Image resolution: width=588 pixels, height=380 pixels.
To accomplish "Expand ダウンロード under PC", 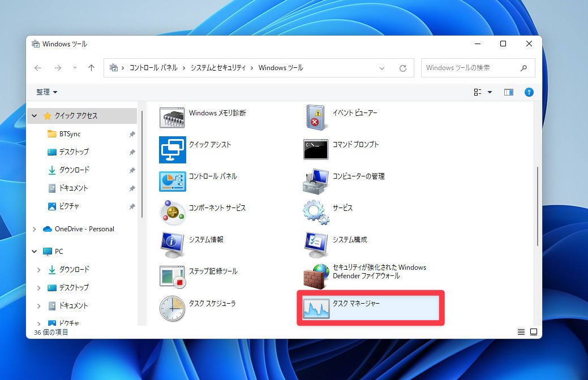I will (x=39, y=269).
